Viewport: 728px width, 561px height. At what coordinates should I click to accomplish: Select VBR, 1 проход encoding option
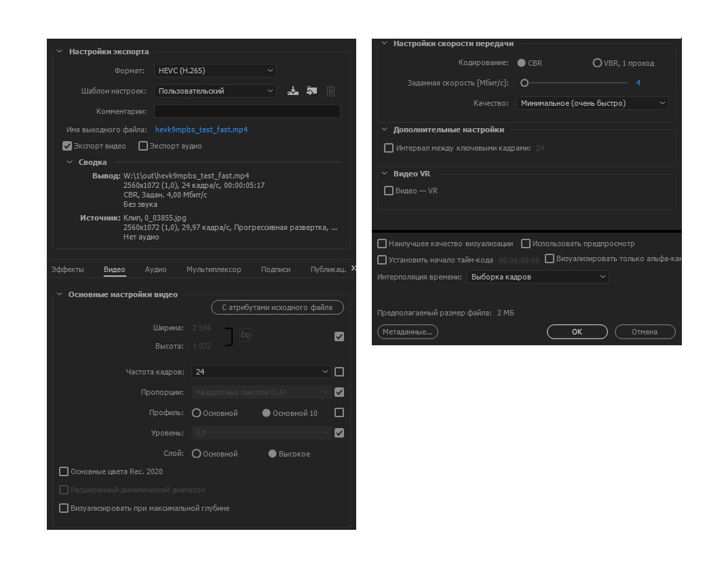point(597,62)
